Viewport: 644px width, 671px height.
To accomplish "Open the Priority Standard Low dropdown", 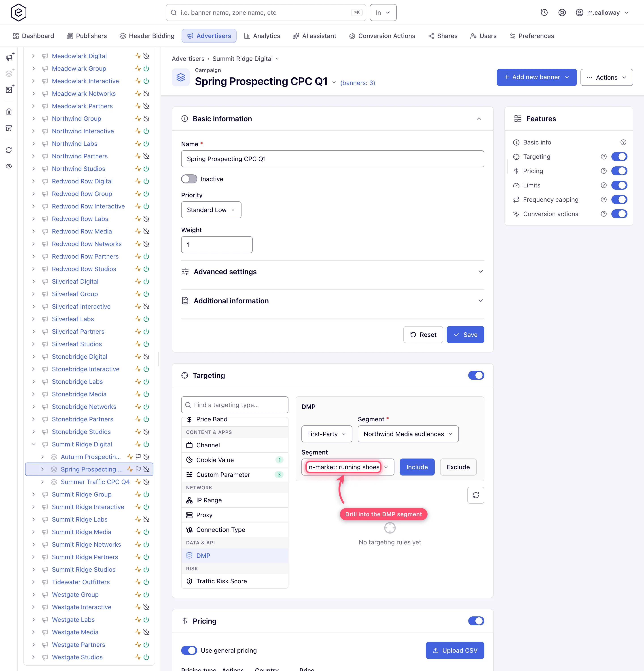I will pyautogui.click(x=211, y=210).
